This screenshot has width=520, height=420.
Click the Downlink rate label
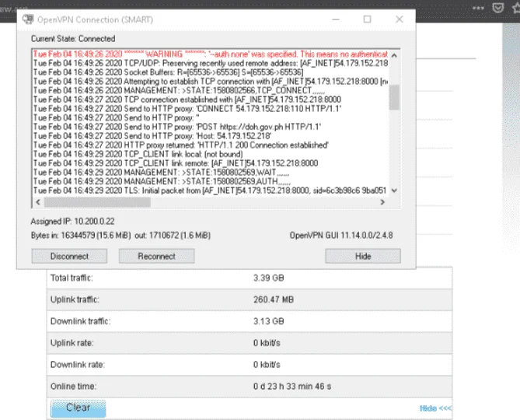(77, 365)
